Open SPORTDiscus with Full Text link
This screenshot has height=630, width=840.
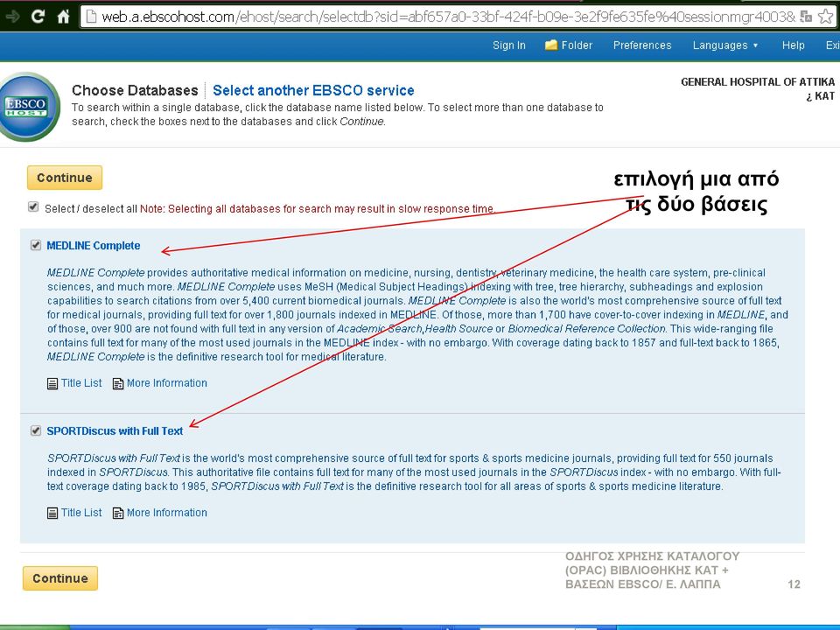115,430
